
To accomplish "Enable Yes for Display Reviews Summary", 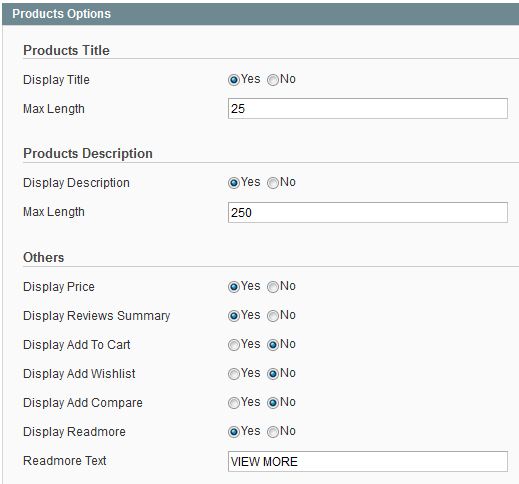I will click(234, 316).
